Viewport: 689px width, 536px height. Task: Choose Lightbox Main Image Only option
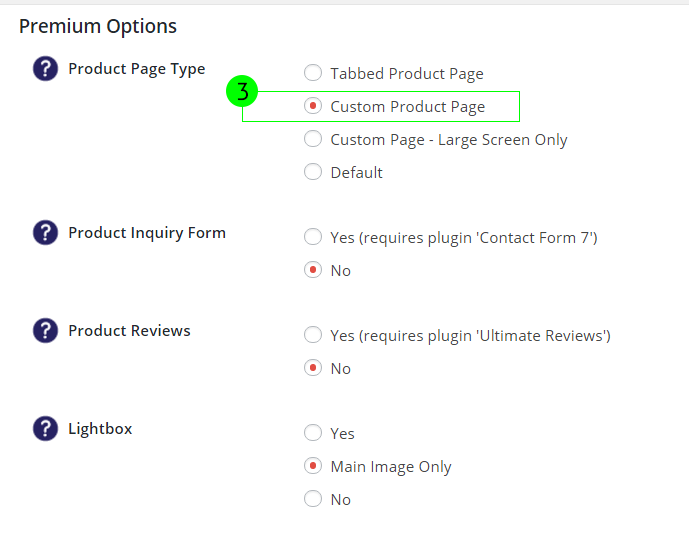tap(313, 465)
